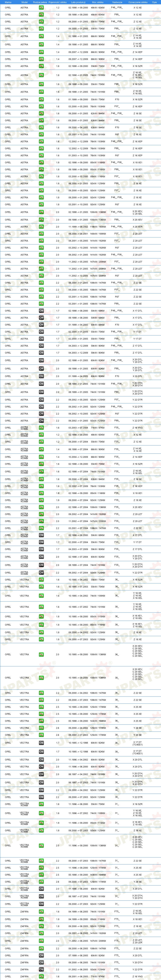
Task: Click petrol icon in Astra C 16 SEL row
Action: click(41, 75)
